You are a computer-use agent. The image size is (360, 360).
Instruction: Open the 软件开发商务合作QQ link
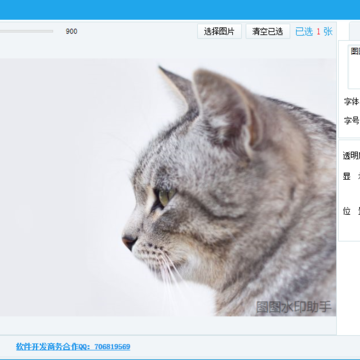tap(73, 347)
